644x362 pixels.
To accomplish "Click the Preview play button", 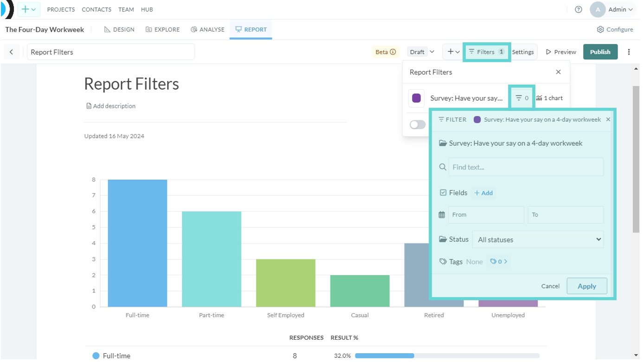I will click(x=561, y=52).
